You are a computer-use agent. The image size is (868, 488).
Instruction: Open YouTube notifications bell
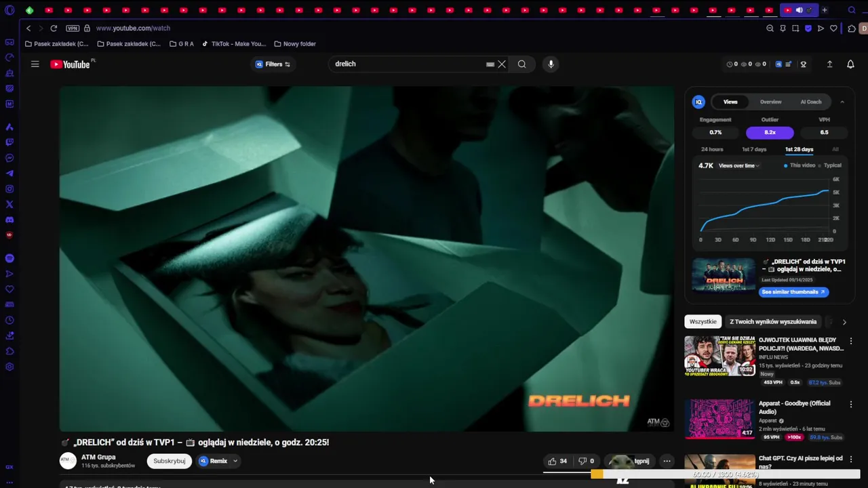[850, 64]
